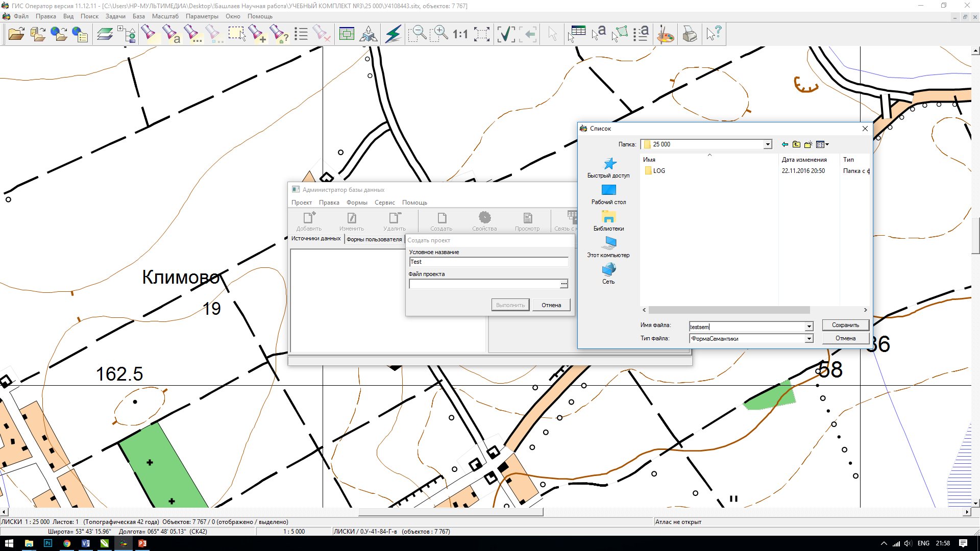Open the classifier tree objects icon

(x=127, y=34)
